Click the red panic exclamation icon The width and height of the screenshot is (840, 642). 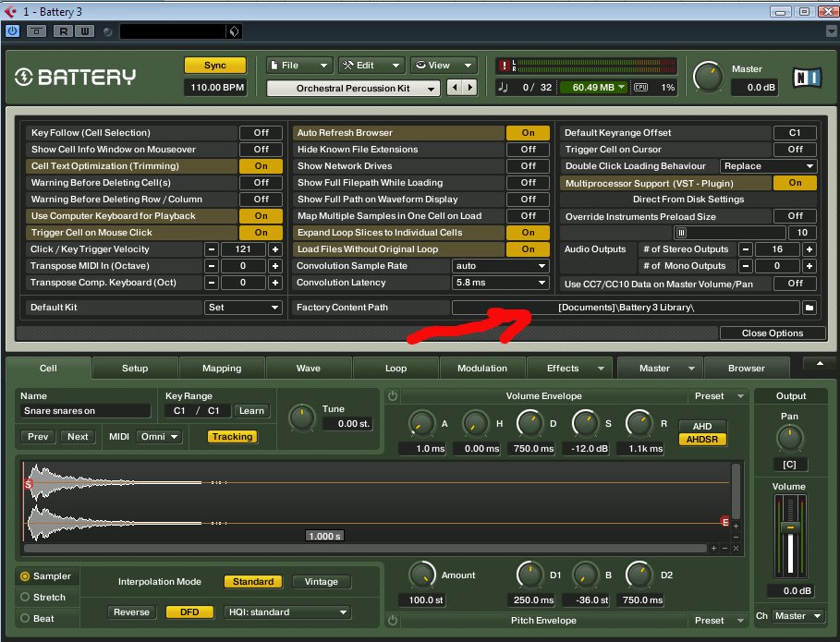click(504, 66)
